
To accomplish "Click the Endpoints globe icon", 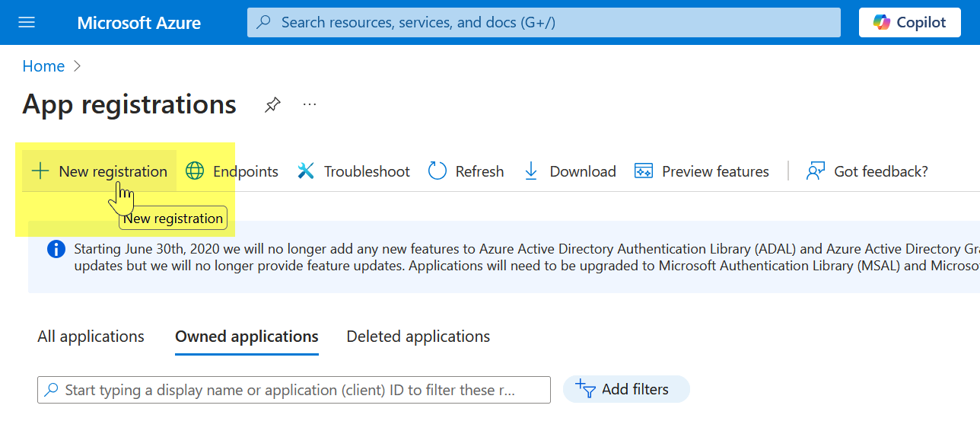I will pyautogui.click(x=196, y=171).
